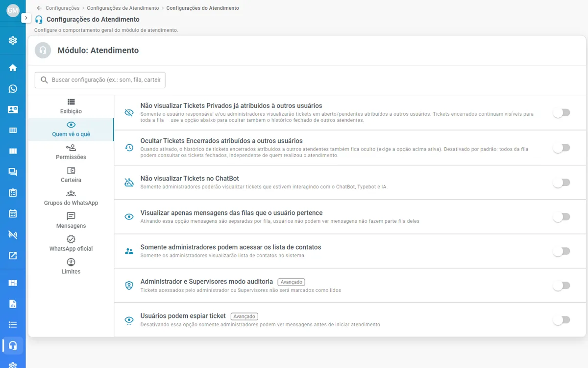Click the Avançado badge next to espiar ticket
Screen dimensions: 588x368
coord(244,316)
